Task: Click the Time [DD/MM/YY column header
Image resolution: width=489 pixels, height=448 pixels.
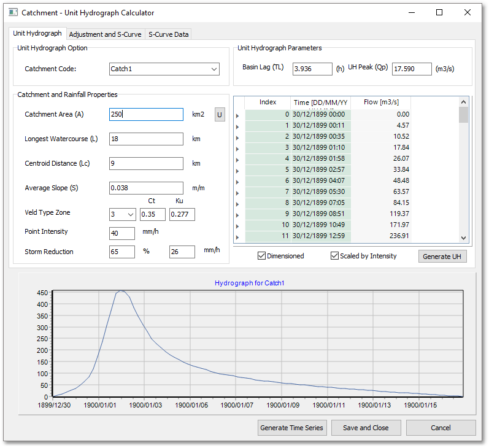Action: (321, 102)
